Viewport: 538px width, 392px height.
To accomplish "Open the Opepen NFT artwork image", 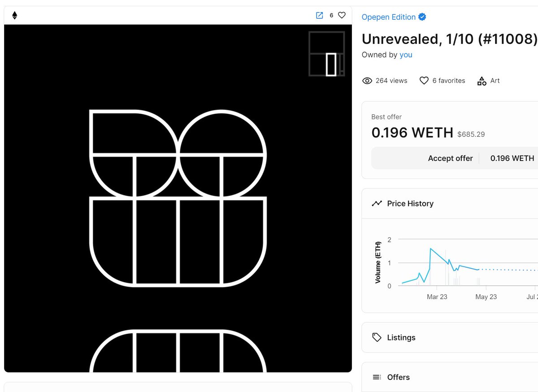I will pyautogui.click(x=178, y=198).
